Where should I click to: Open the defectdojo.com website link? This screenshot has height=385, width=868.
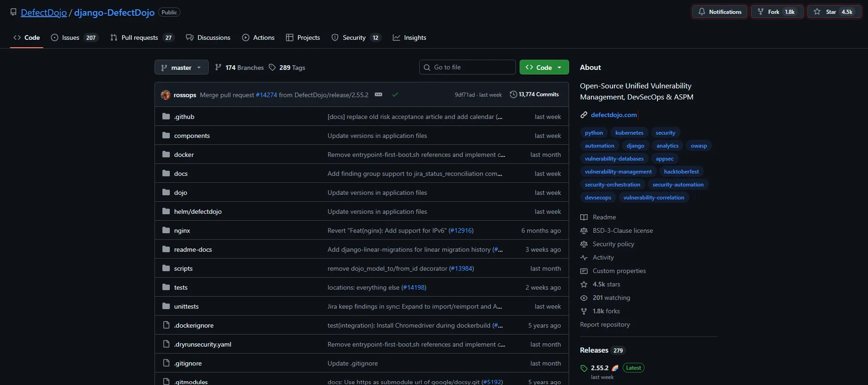(614, 115)
